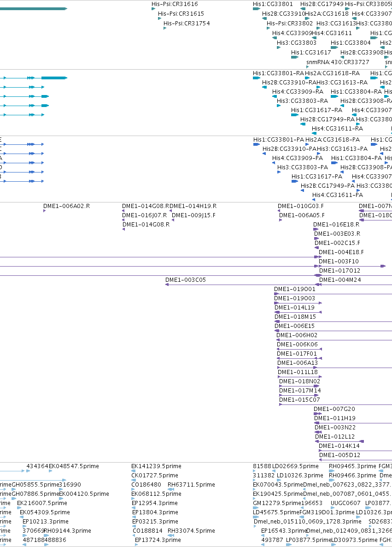The width and height of the screenshot is (392, 547).
Task: Click the snmRNA:430:CR33727 label
Action: [338, 62]
